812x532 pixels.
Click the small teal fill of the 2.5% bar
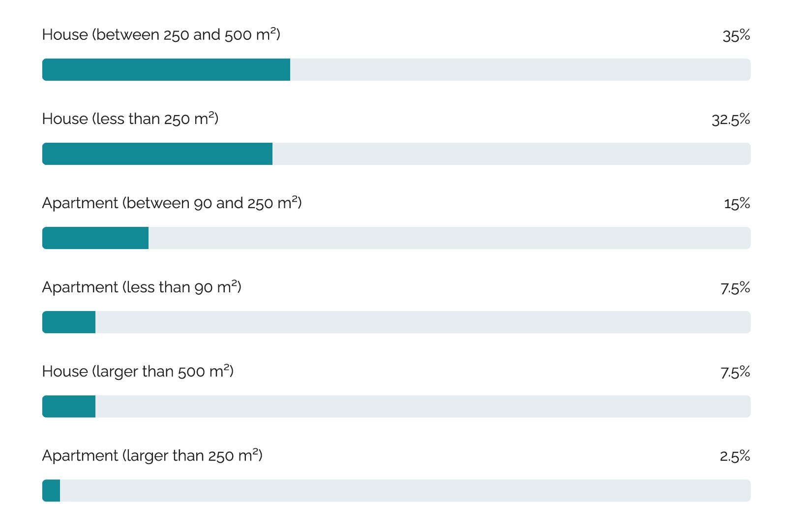click(x=51, y=490)
